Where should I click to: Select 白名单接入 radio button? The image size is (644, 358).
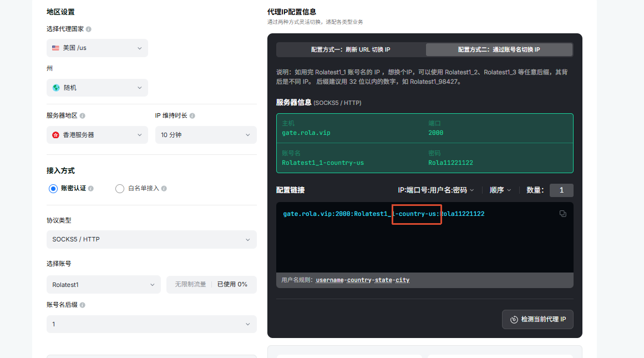click(x=119, y=189)
